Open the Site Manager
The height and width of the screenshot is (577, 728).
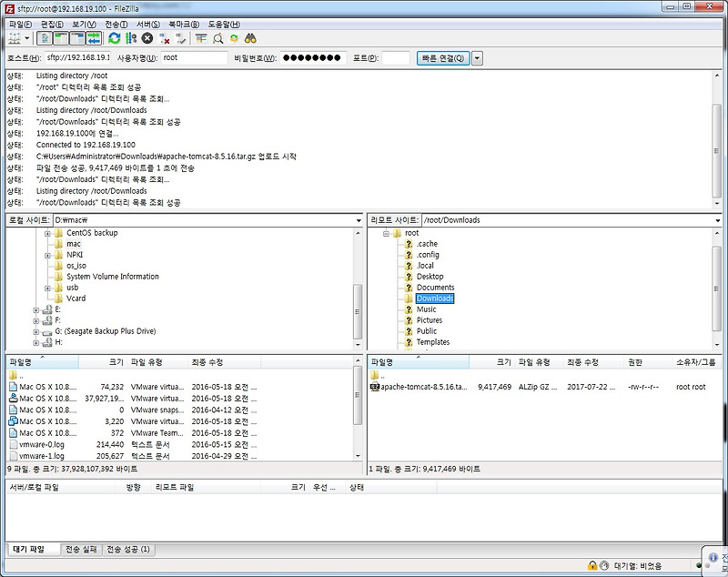(x=13, y=38)
